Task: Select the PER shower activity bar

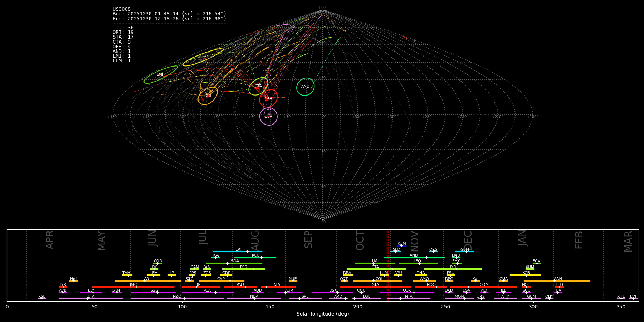Action: click(243, 269)
